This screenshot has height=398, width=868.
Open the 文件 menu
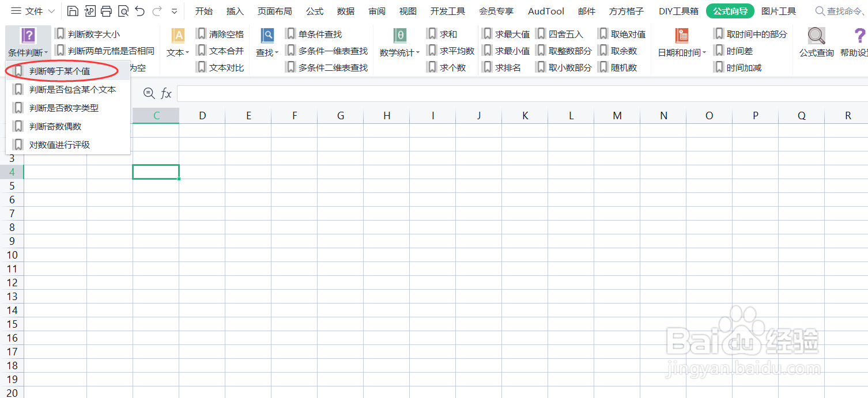(33, 11)
